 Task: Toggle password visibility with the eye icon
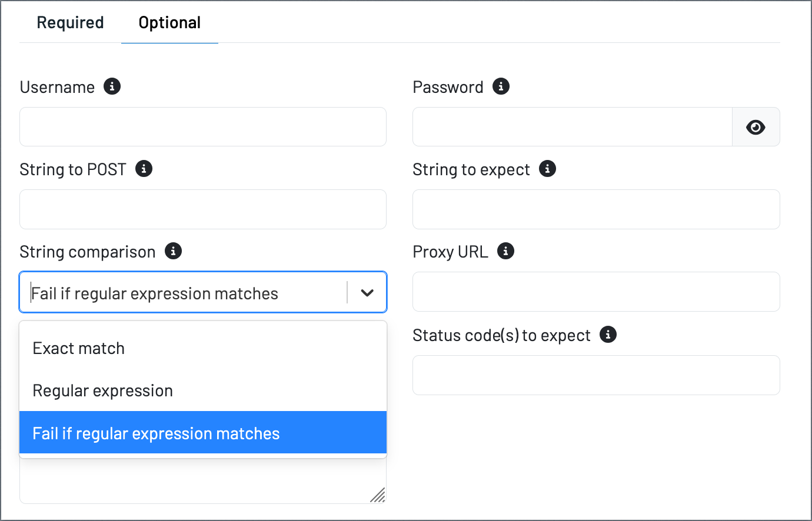(x=756, y=127)
